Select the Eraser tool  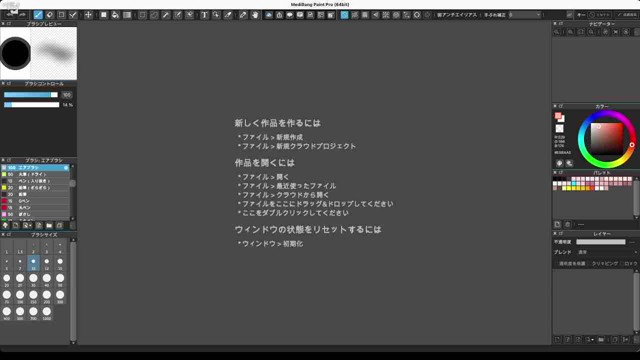[49, 15]
